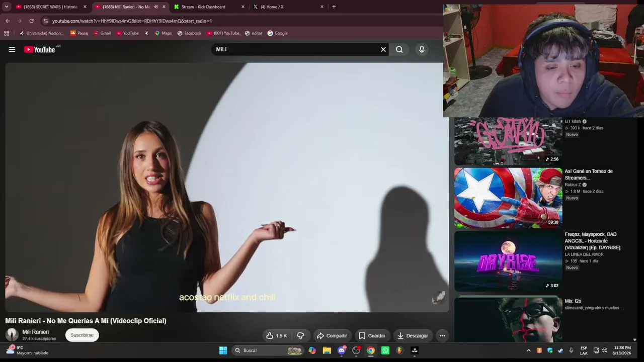This screenshot has width=644, height=362.
Task: Open the 'Así Gané un Torneo de Streamers' title
Action: pyautogui.click(x=589, y=174)
